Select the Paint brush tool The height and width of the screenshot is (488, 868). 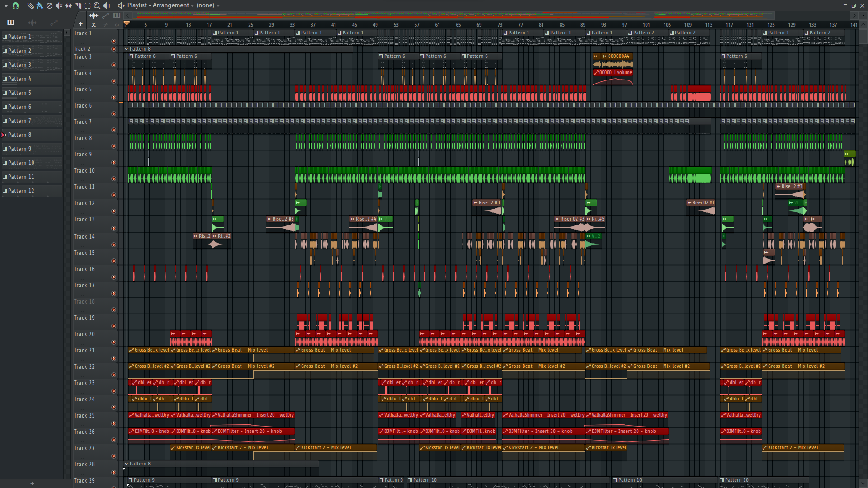click(x=40, y=5)
